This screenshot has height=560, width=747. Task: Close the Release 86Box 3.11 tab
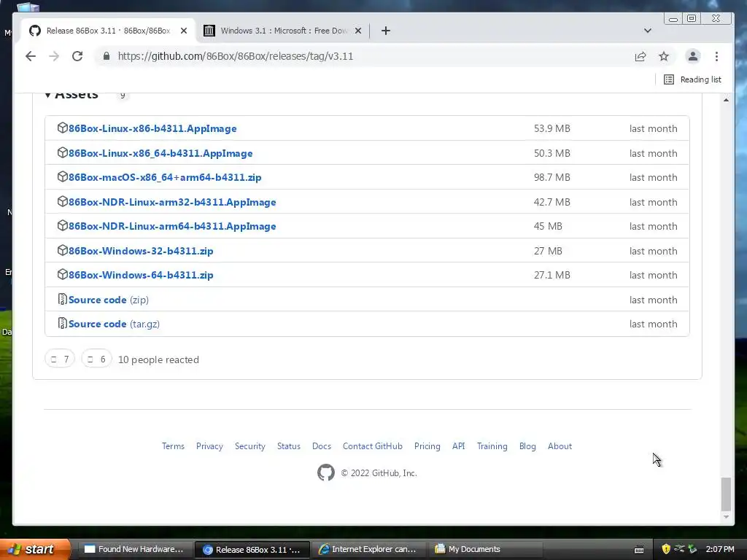[x=184, y=31]
